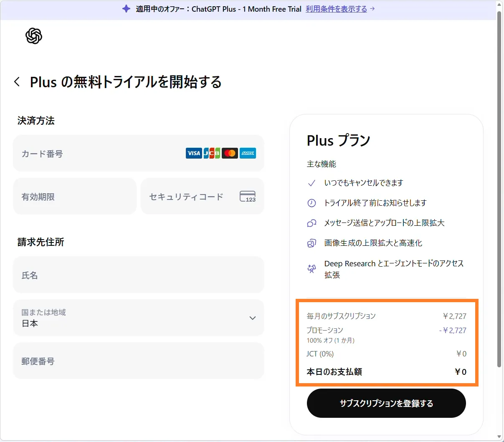Click the OpenAI logo icon
The image size is (504, 442).
pos(34,36)
